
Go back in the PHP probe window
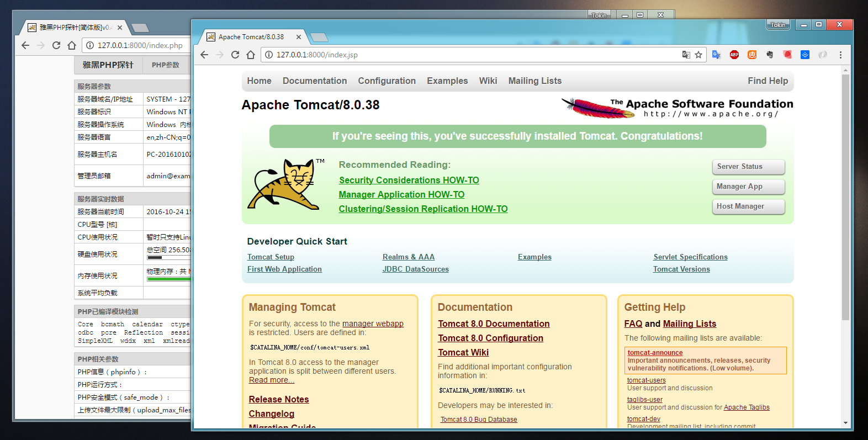point(25,45)
